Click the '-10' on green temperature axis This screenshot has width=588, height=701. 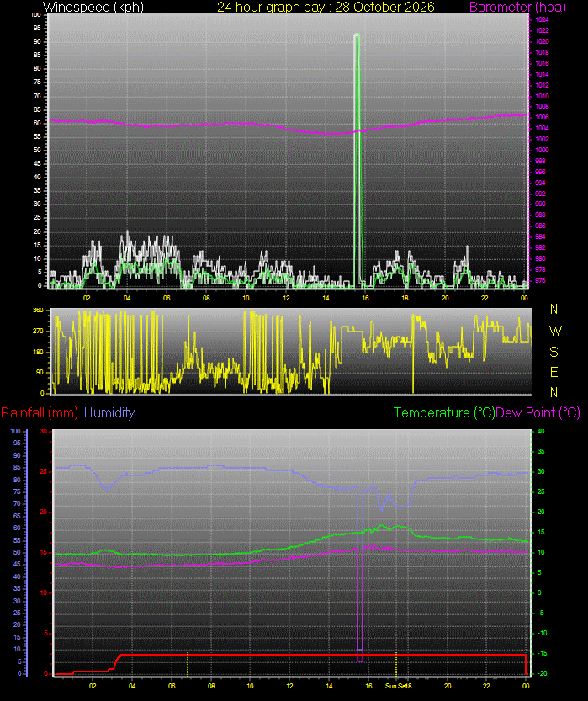pos(540,633)
